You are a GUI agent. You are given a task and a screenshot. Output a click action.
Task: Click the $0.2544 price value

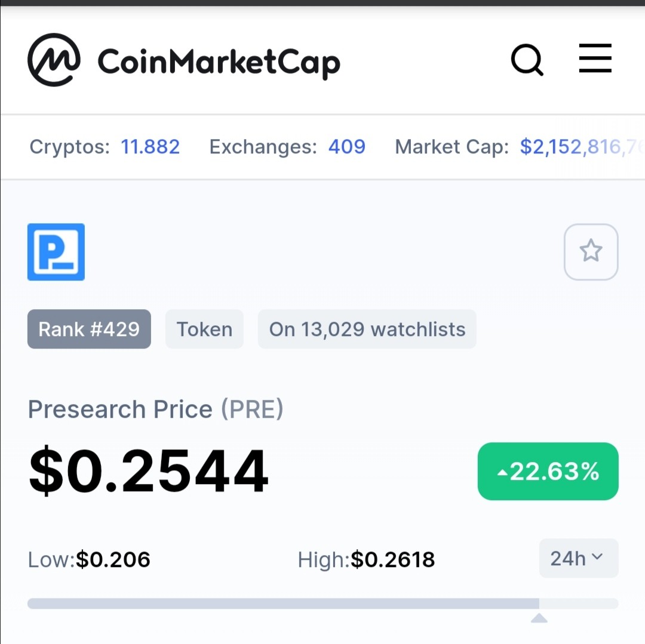coord(149,471)
